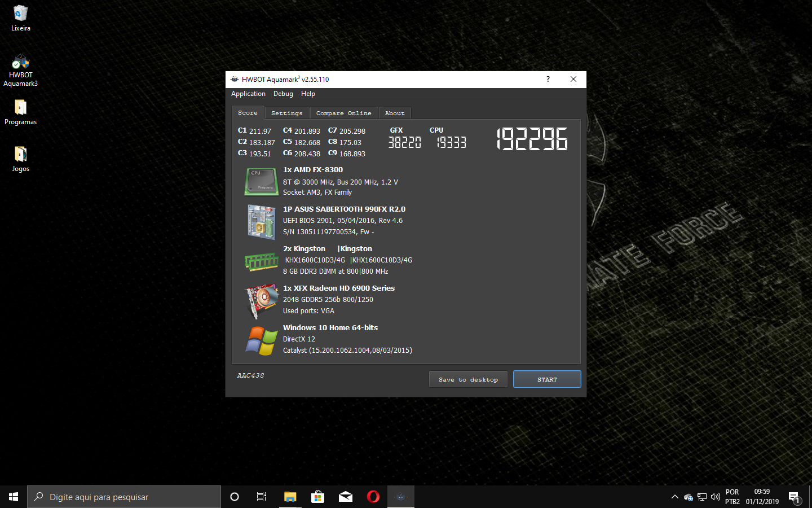The image size is (812, 508).
Task: Open Task View on the taskbar
Action: 262,497
